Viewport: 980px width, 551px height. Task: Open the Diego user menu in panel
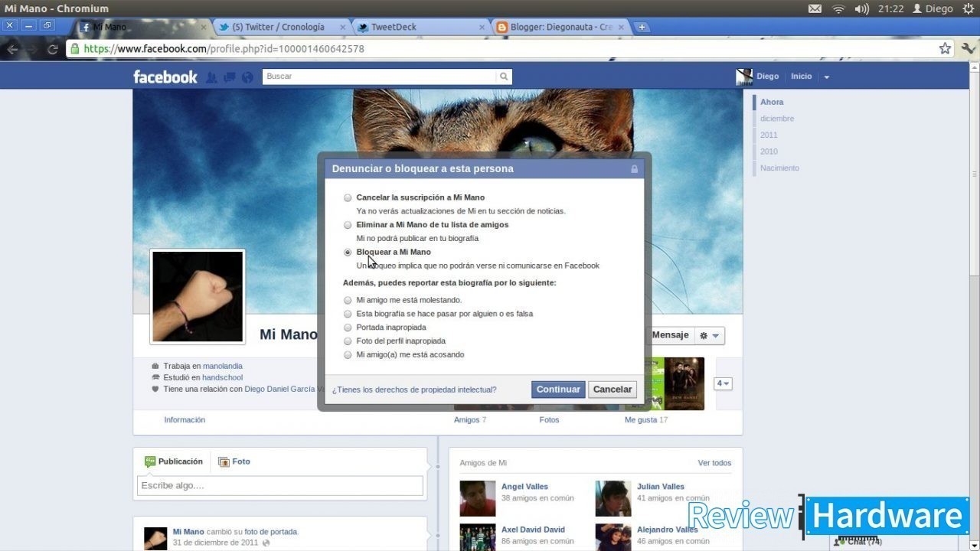coord(933,8)
